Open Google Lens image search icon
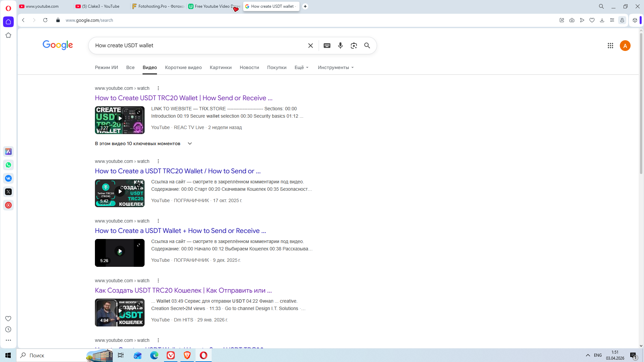This screenshot has height=362, width=644. click(354, 46)
